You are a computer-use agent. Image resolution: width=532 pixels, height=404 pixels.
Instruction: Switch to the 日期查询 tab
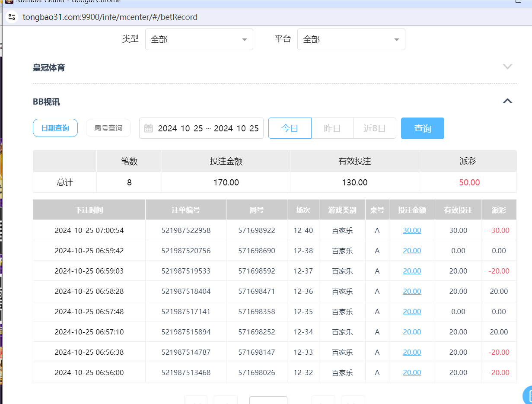coord(55,128)
